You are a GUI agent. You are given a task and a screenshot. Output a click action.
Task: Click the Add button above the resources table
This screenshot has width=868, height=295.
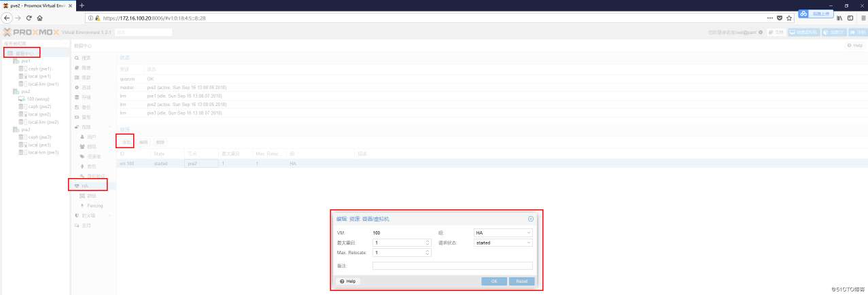126,142
